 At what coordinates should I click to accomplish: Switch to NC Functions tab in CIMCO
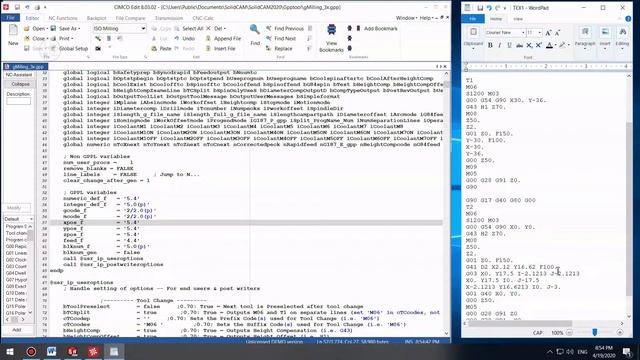[x=62, y=18]
